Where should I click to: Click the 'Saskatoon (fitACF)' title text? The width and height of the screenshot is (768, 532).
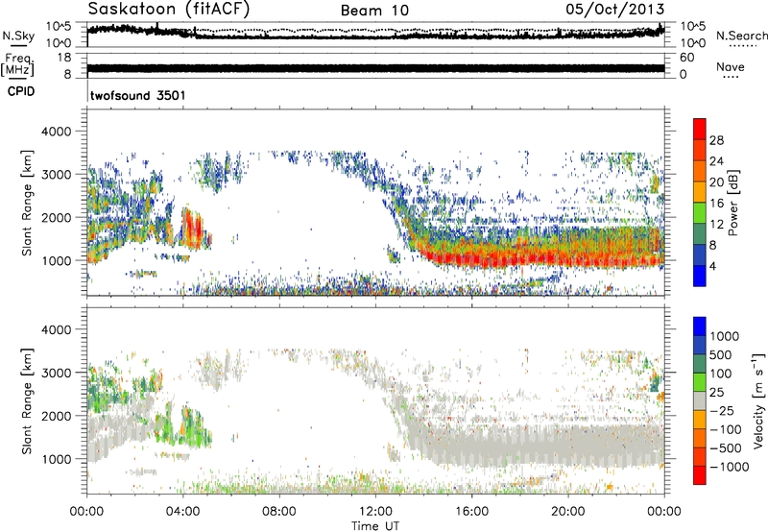169,10
